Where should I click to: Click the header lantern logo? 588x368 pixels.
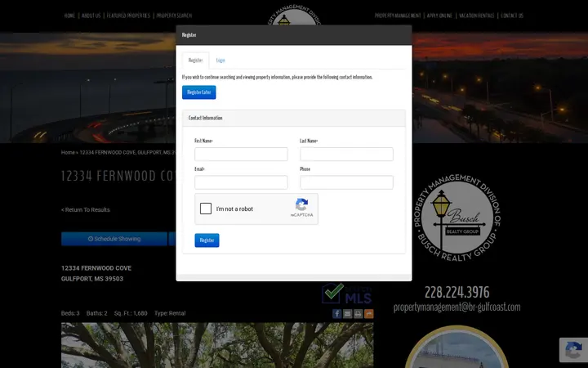coord(294,15)
